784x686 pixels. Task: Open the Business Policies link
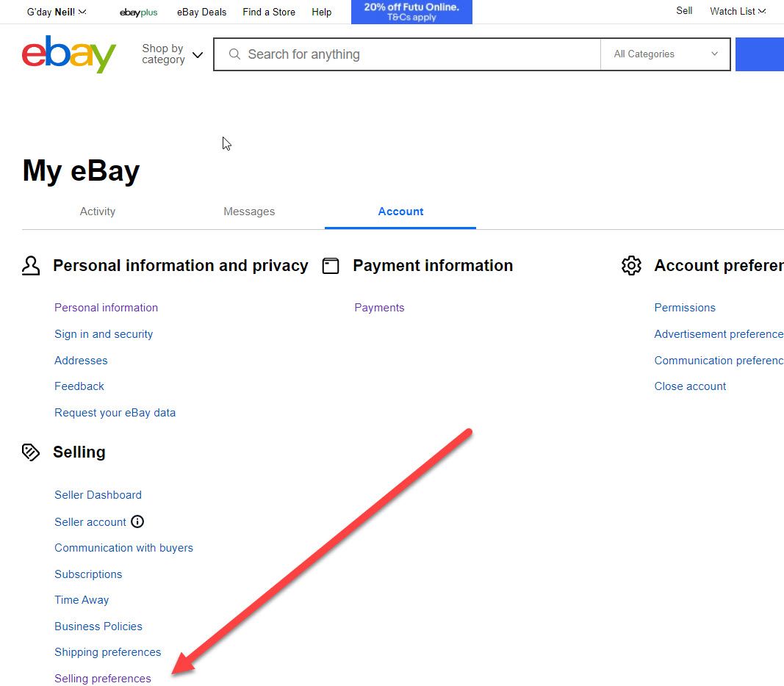(98, 626)
